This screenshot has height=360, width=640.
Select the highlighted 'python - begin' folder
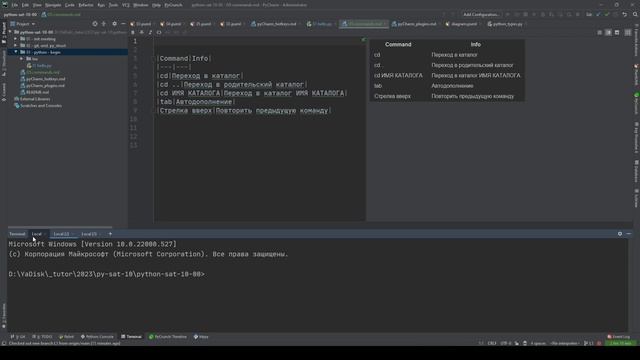coord(67,52)
